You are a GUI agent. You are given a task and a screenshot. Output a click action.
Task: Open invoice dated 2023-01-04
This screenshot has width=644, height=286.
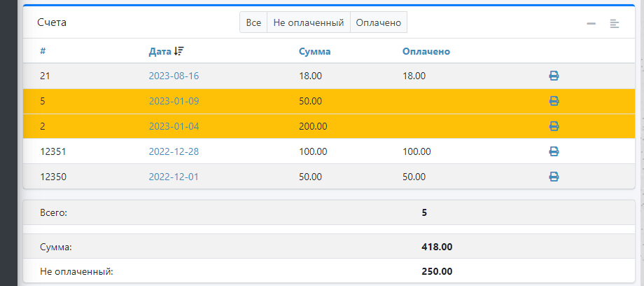174,126
